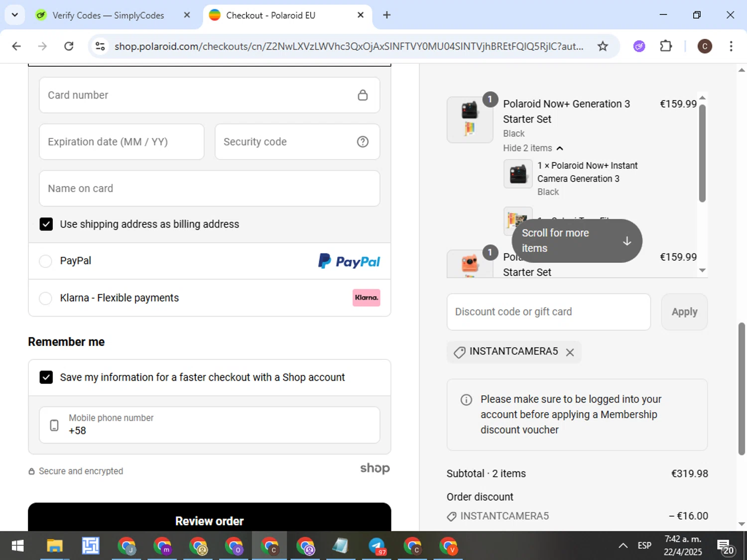Click the ESP language indicator
This screenshot has width=747, height=560.
coord(644,546)
